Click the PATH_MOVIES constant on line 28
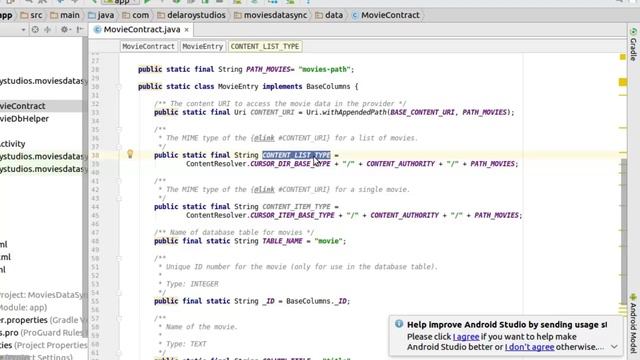640x360 pixels. (x=268, y=69)
